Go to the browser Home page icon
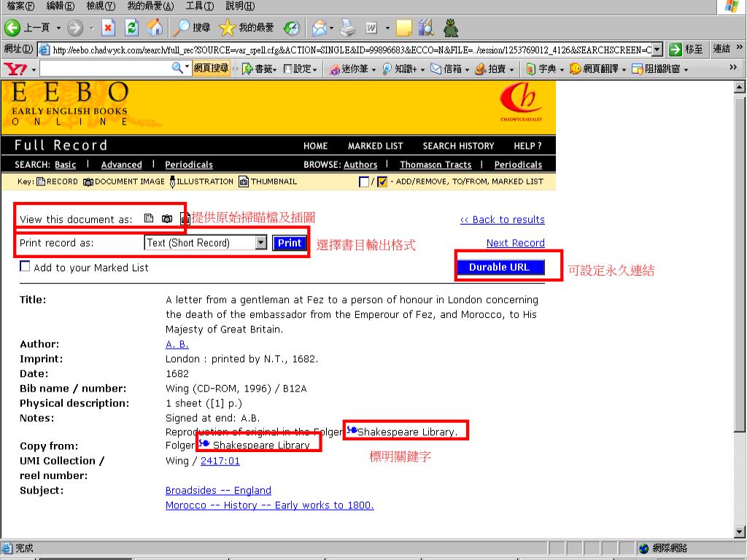The image size is (747, 560). pos(155,28)
